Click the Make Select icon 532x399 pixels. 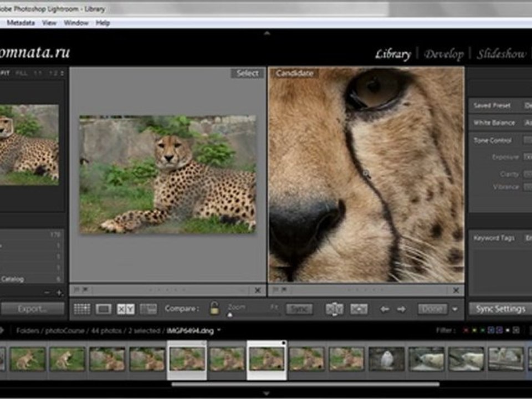(x=359, y=309)
